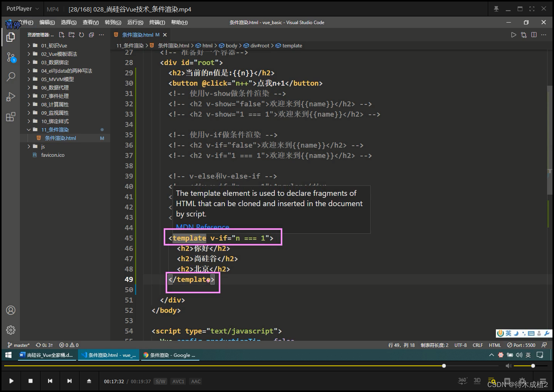Image resolution: width=554 pixels, height=392 pixels.
Task: Close the 条件渲染.html editor tab
Action: point(165,35)
